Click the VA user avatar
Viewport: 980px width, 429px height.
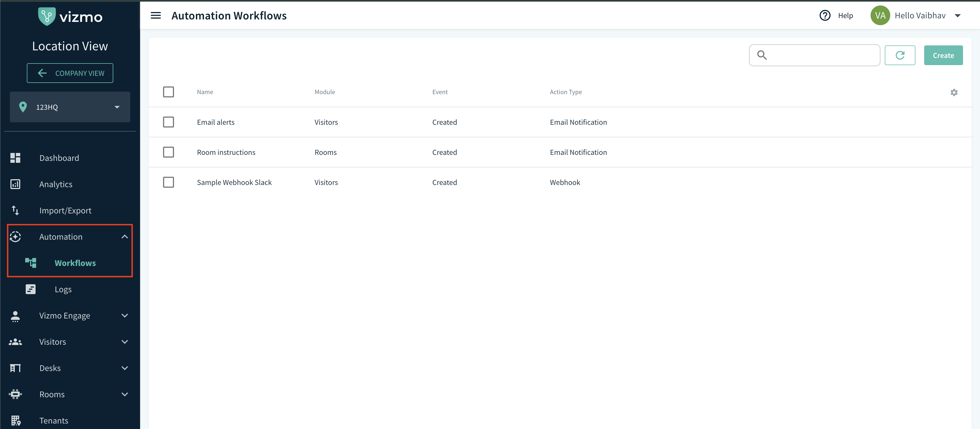[880, 16]
